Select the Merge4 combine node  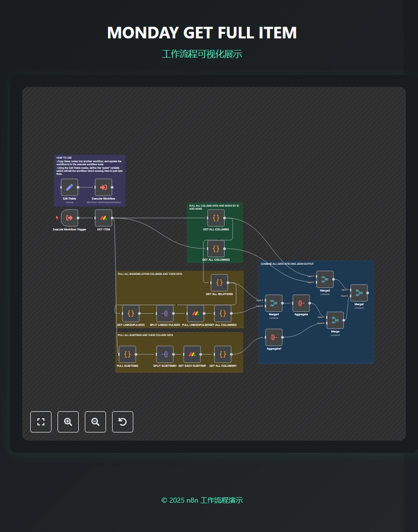pos(274,303)
